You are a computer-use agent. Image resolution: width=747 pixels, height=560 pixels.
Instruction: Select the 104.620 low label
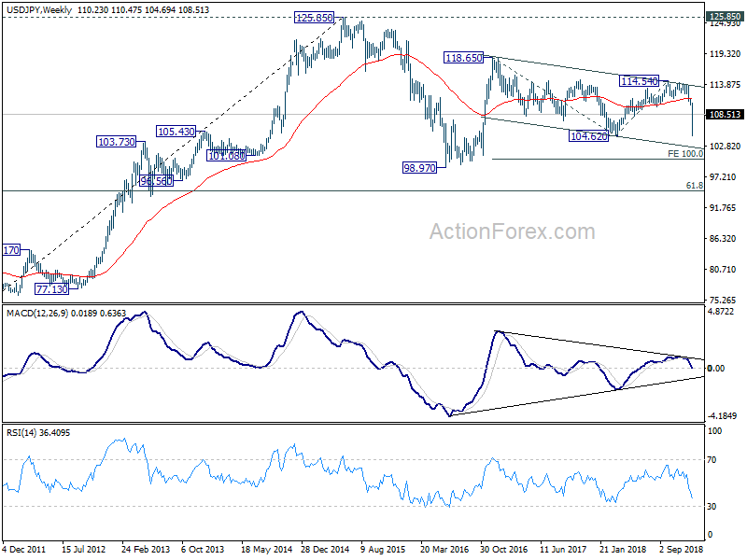coord(589,136)
